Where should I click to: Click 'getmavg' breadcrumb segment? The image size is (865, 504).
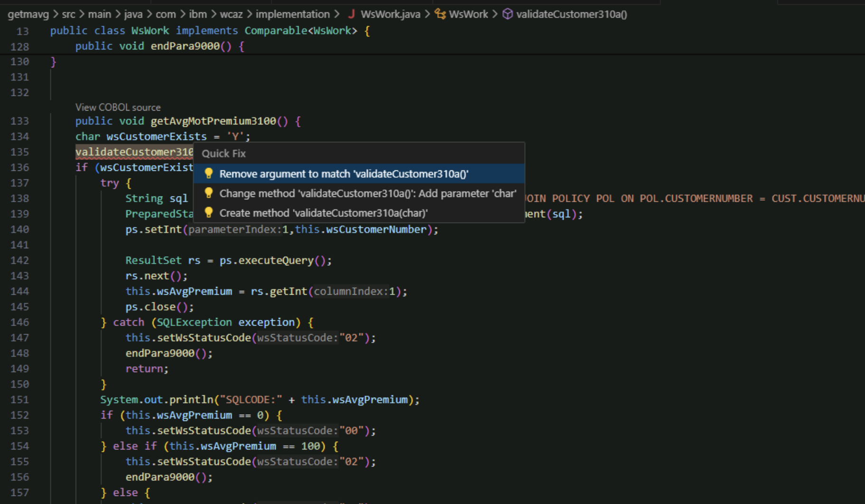coord(28,14)
